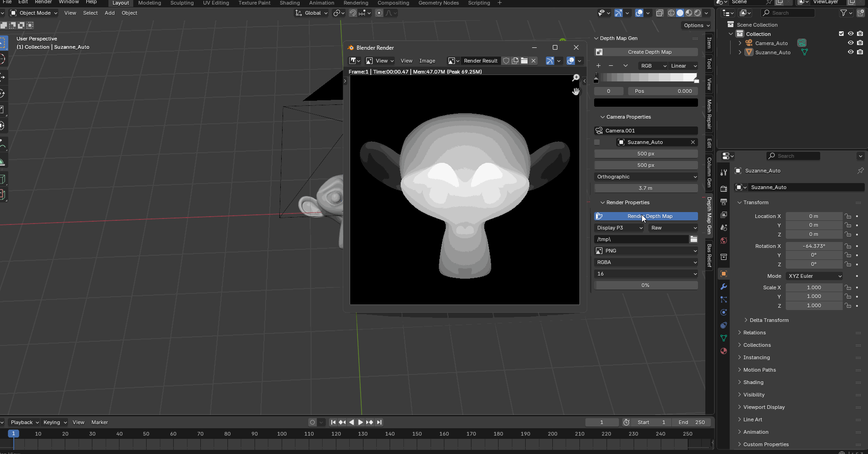Click the Render Depth Map button
Viewport: 868px width, 454px height.
646,216
